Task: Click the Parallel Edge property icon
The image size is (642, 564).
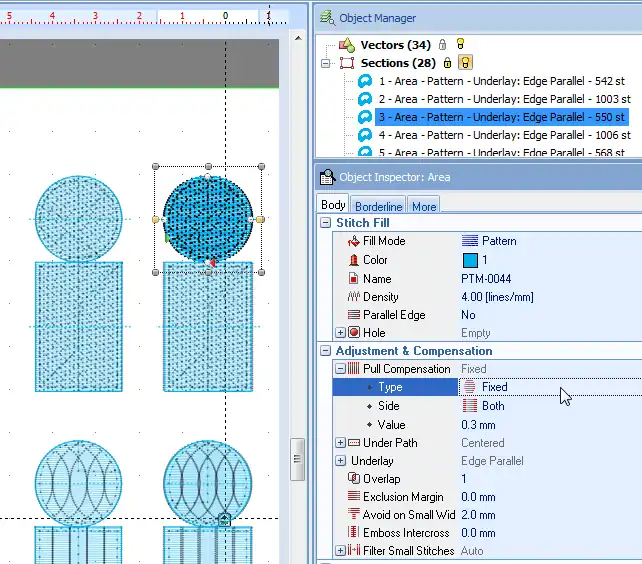Action: (353, 315)
